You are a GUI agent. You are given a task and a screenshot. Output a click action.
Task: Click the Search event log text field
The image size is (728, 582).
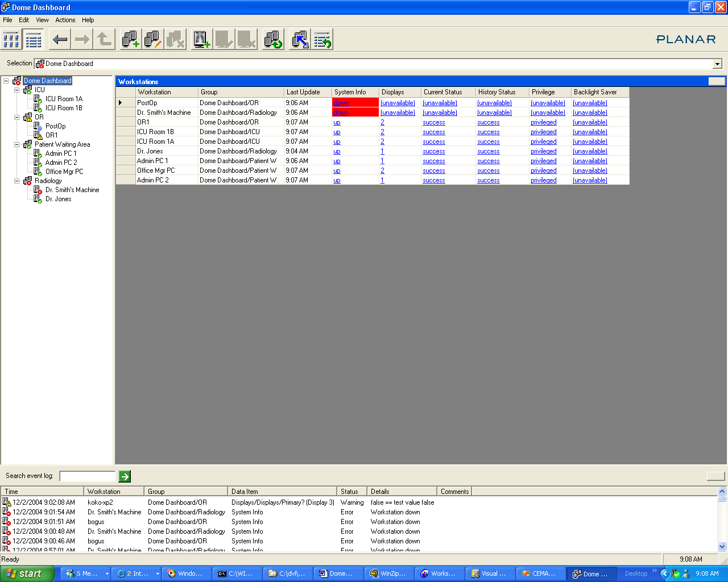[88, 476]
